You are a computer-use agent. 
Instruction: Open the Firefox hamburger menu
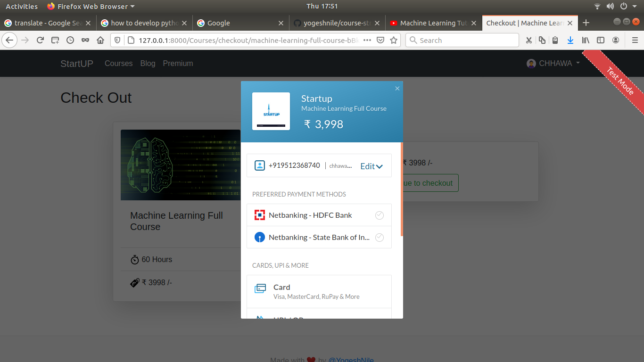coord(635,40)
